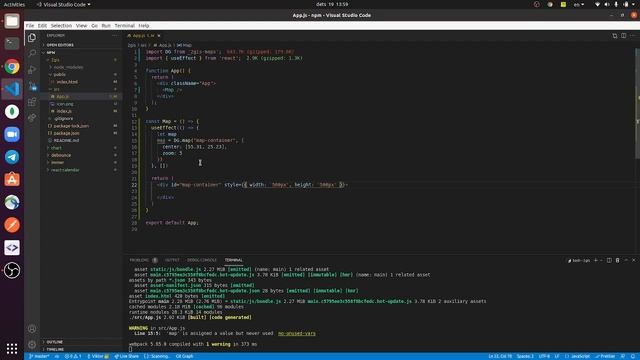The height and width of the screenshot is (360, 640).
Task: Show Applications grid in dock
Action: (12, 348)
